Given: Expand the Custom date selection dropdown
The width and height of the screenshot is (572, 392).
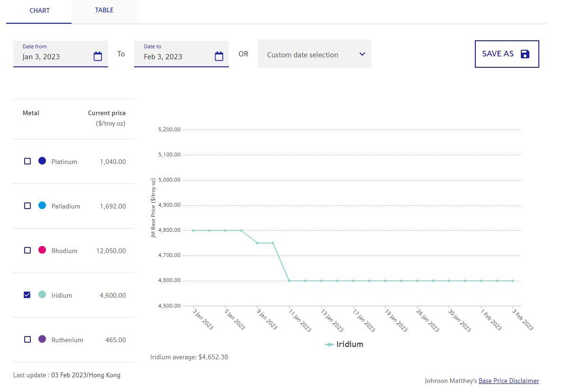Looking at the screenshot, I should pyautogui.click(x=314, y=55).
